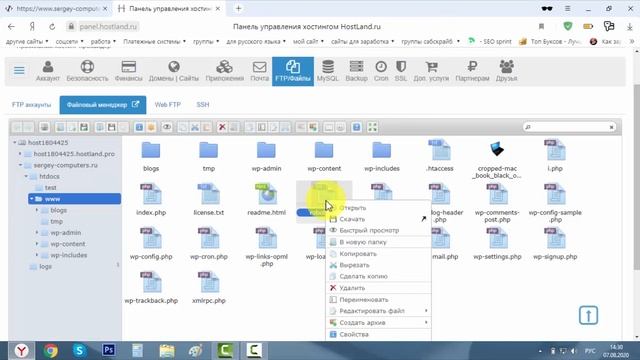Click the blue help toolbar icon

tap(356, 127)
